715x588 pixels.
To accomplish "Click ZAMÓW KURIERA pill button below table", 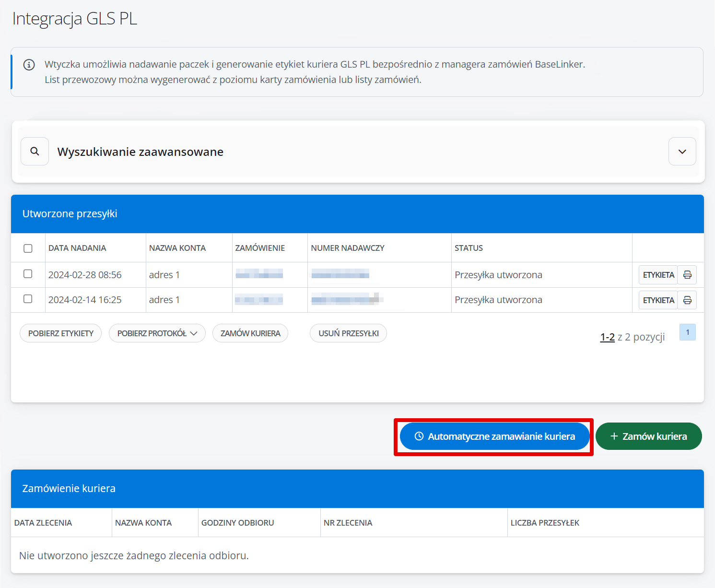I will click(x=250, y=333).
